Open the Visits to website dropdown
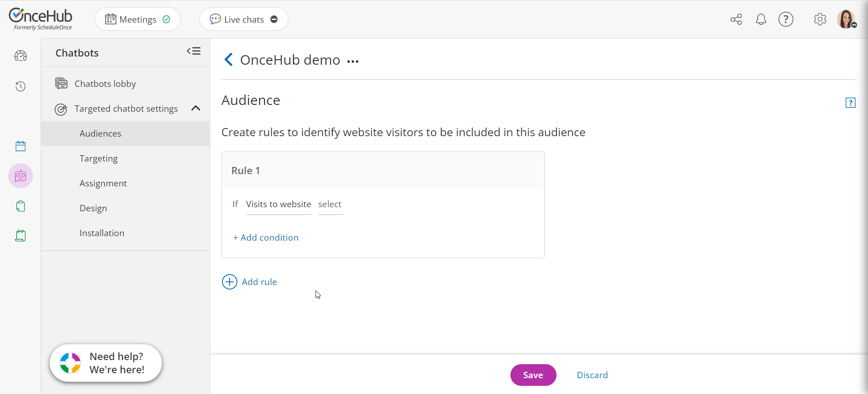 tap(278, 204)
